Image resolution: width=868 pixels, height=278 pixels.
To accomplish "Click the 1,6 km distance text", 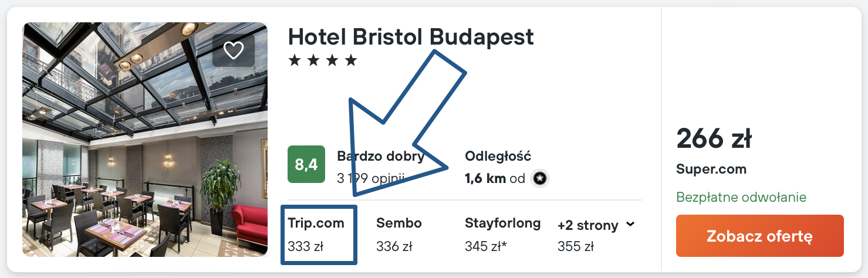I will click(x=485, y=178).
